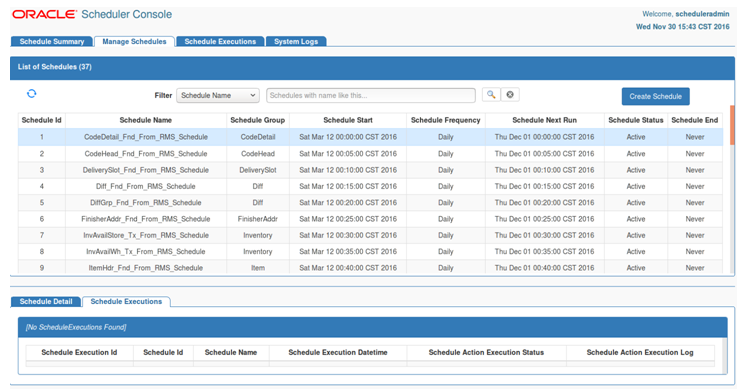Click Schedule Action Execution Status column header

(x=486, y=353)
